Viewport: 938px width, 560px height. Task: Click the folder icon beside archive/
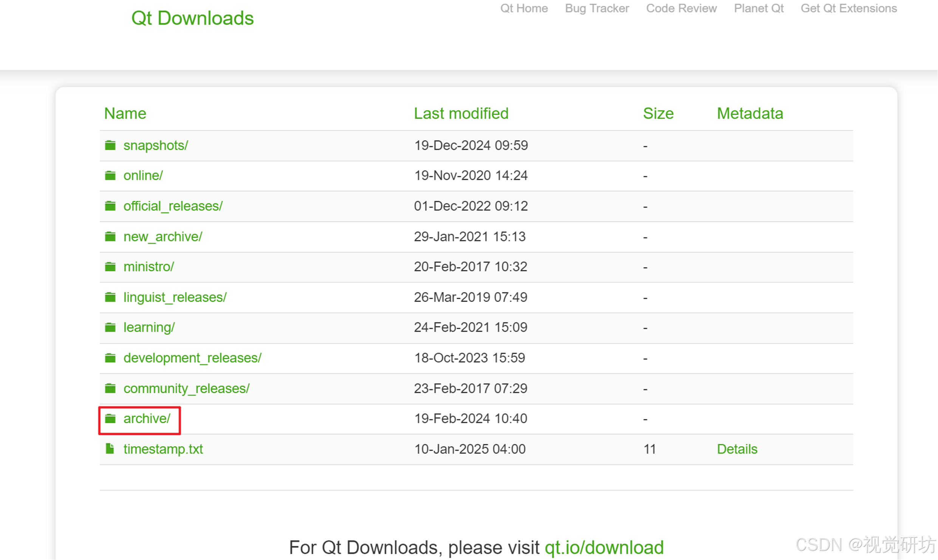(x=110, y=418)
